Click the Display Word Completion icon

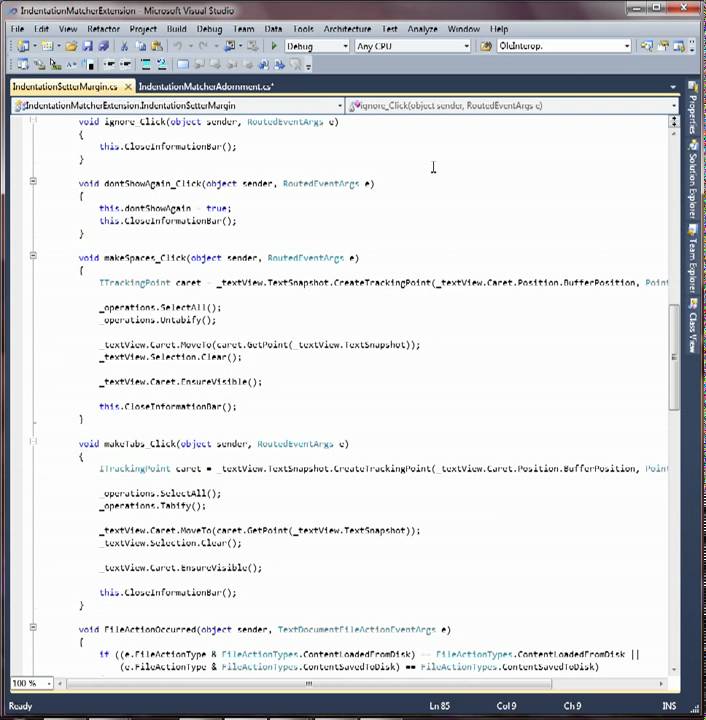pyautogui.click(x=72, y=65)
